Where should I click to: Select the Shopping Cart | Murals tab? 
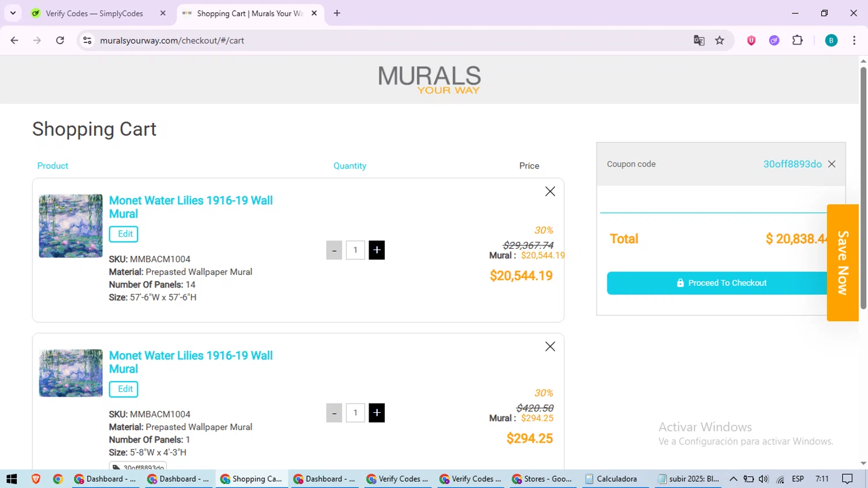(250, 13)
